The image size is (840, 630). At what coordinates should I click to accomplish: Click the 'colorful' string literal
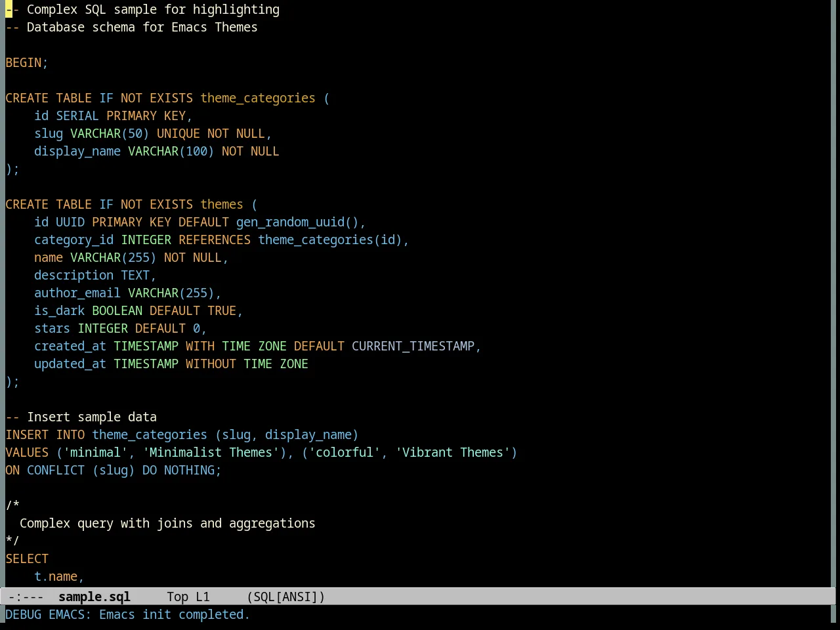click(x=345, y=452)
